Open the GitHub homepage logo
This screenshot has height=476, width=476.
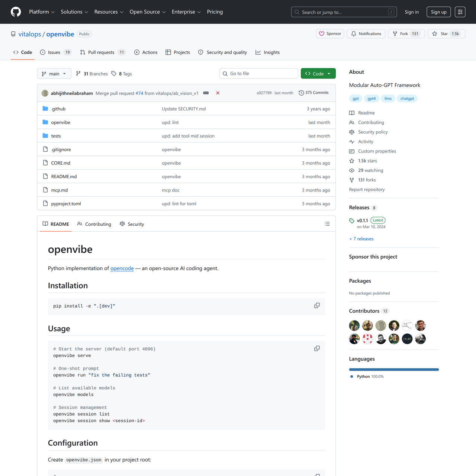(16, 12)
